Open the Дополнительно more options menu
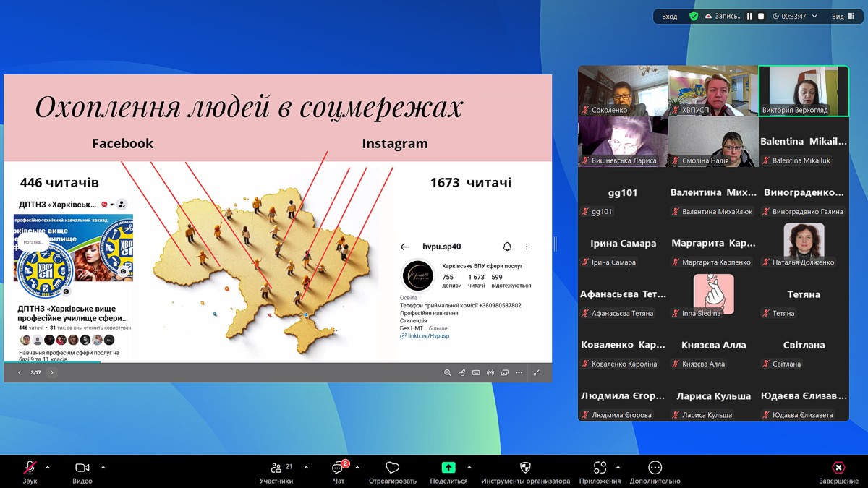This screenshot has width=868, height=488. pos(655,472)
